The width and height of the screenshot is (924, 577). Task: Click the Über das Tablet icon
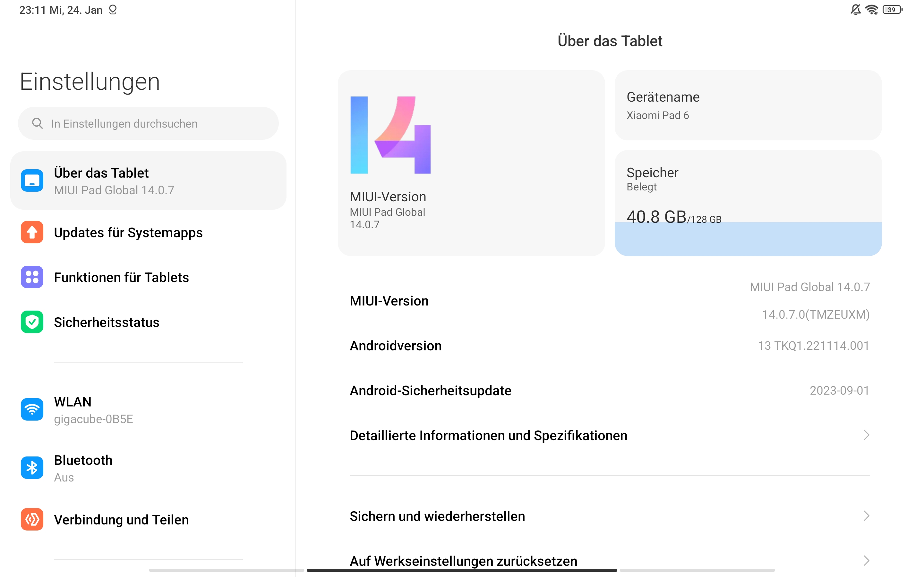click(x=32, y=180)
